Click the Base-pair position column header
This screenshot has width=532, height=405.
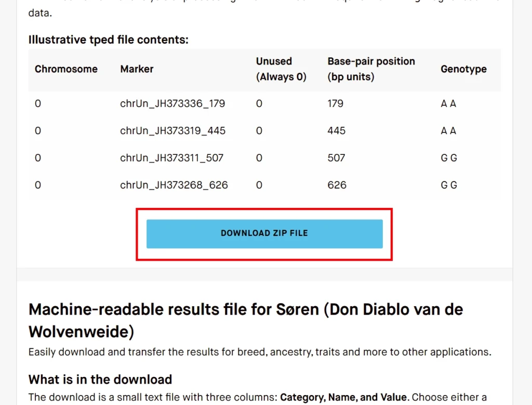tap(371, 69)
